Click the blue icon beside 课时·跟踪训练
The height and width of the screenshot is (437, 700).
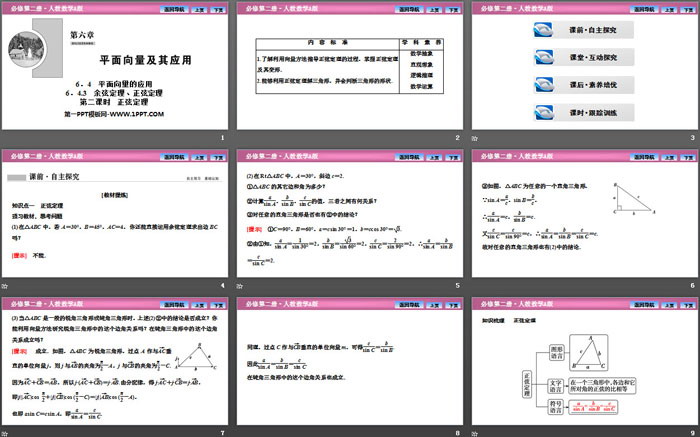tap(544, 112)
